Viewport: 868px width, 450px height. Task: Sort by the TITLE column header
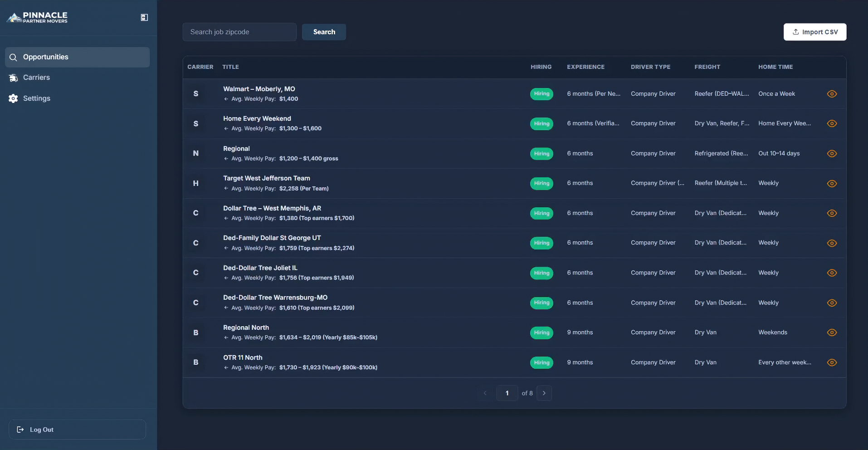230,67
